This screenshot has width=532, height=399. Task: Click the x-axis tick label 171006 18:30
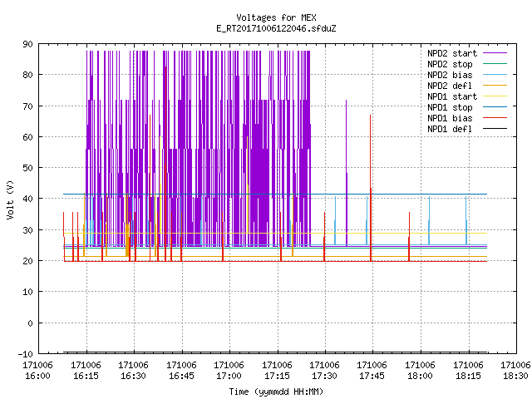click(515, 371)
